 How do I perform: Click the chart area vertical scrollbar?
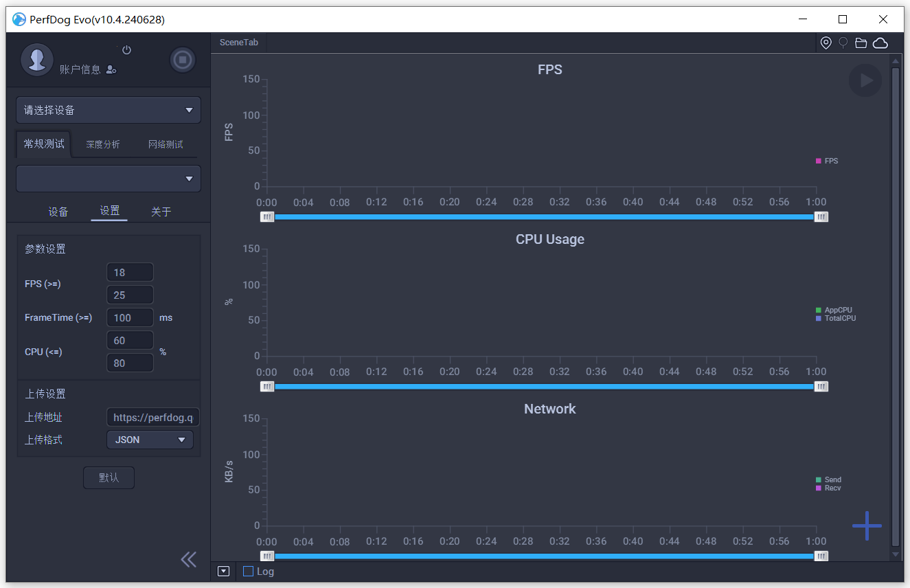(x=895, y=306)
